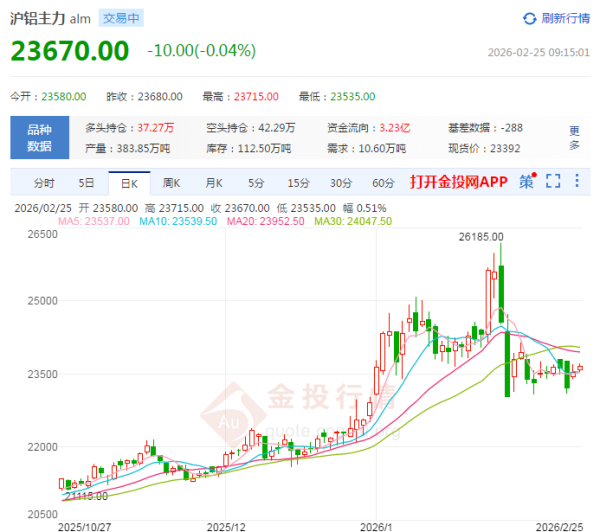Image resolution: width=600 pixels, height=532 pixels.
Task: Click the 2026/2/25 date axis label
Action: pyautogui.click(x=559, y=527)
